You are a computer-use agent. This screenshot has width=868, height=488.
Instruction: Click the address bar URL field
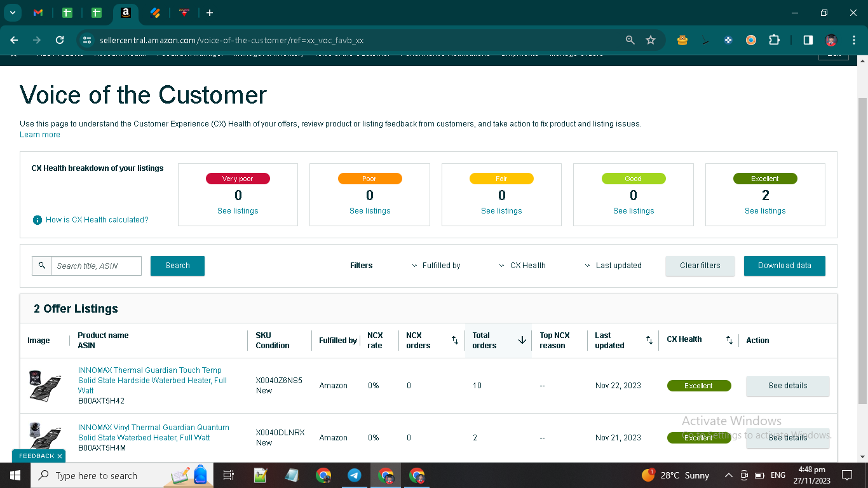(x=356, y=40)
